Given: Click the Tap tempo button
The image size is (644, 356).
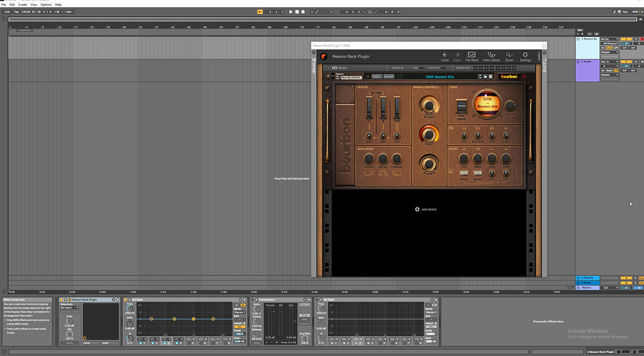Looking at the screenshot, I should click(x=17, y=12).
